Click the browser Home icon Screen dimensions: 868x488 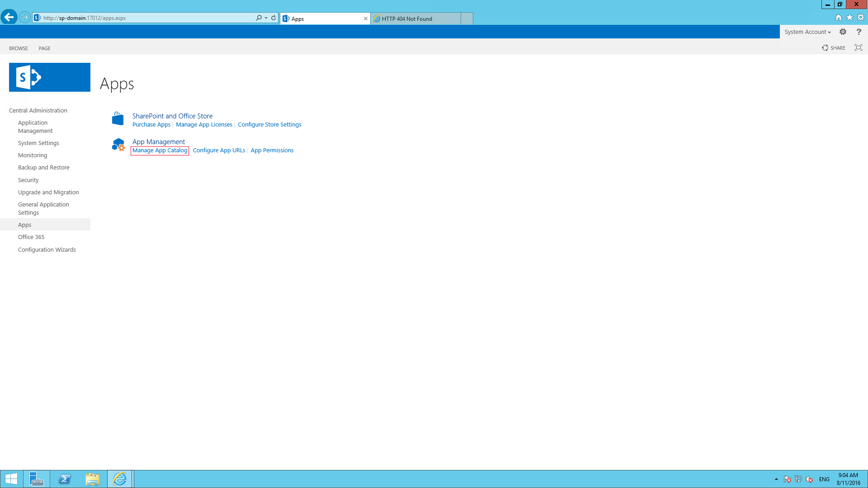click(839, 18)
